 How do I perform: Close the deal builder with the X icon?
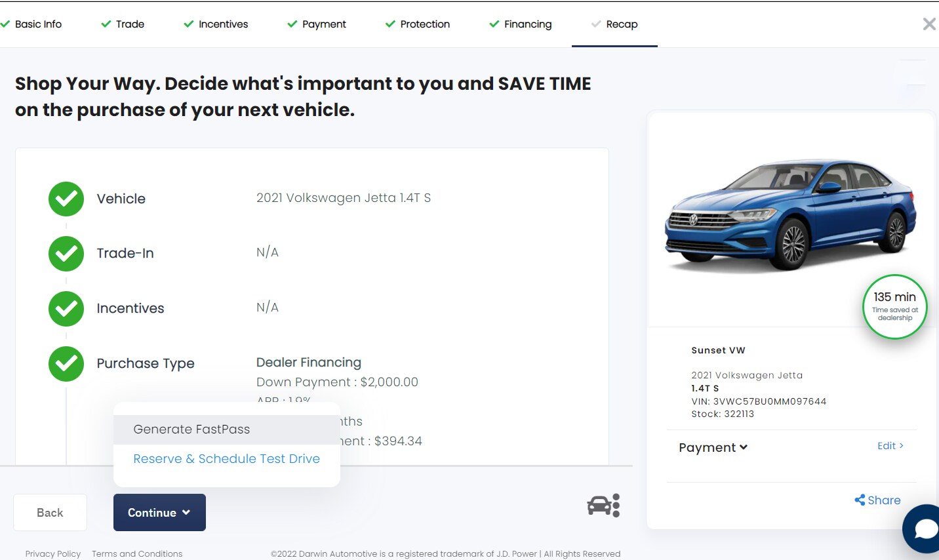tap(929, 24)
